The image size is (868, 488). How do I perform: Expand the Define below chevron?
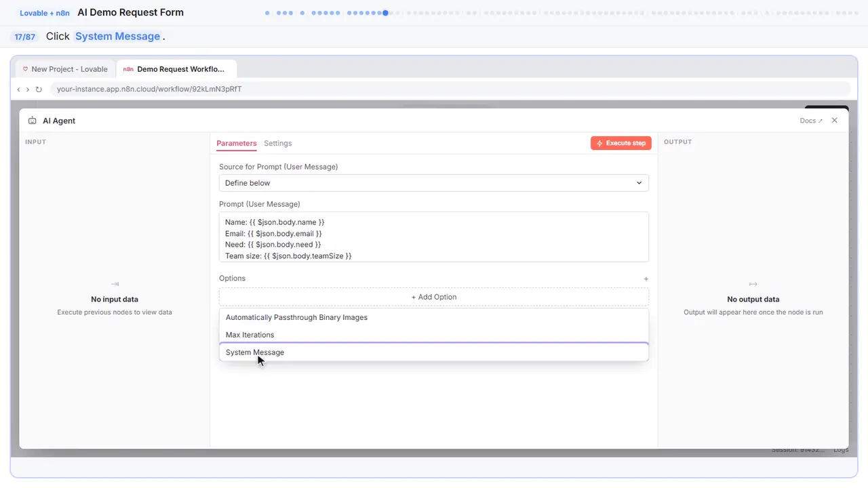(639, 183)
